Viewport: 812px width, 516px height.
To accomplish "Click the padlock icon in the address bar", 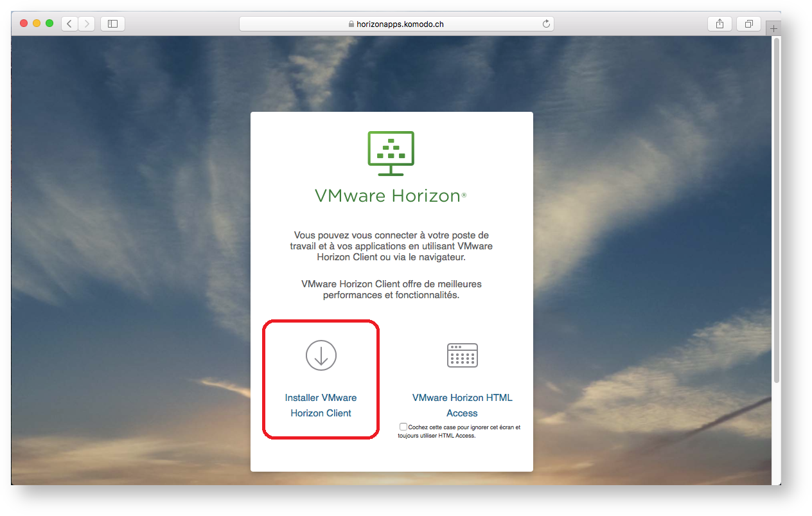I will [351, 24].
